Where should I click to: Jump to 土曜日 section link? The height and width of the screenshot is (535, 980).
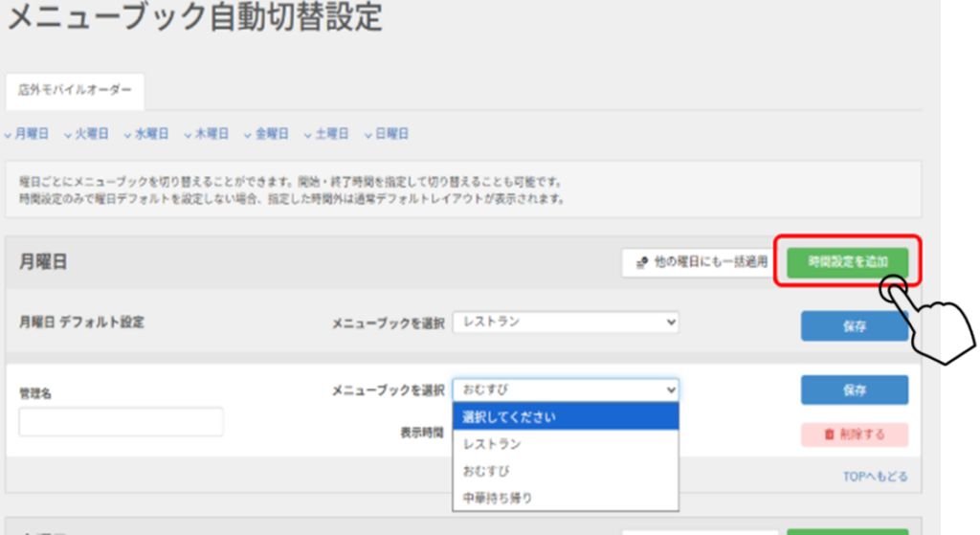coord(331,135)
